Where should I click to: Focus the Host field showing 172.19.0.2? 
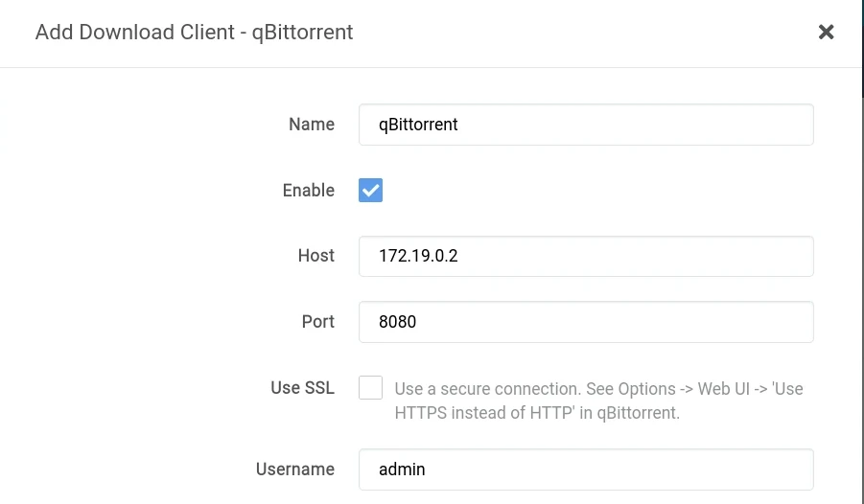click(x=585, y=256)
